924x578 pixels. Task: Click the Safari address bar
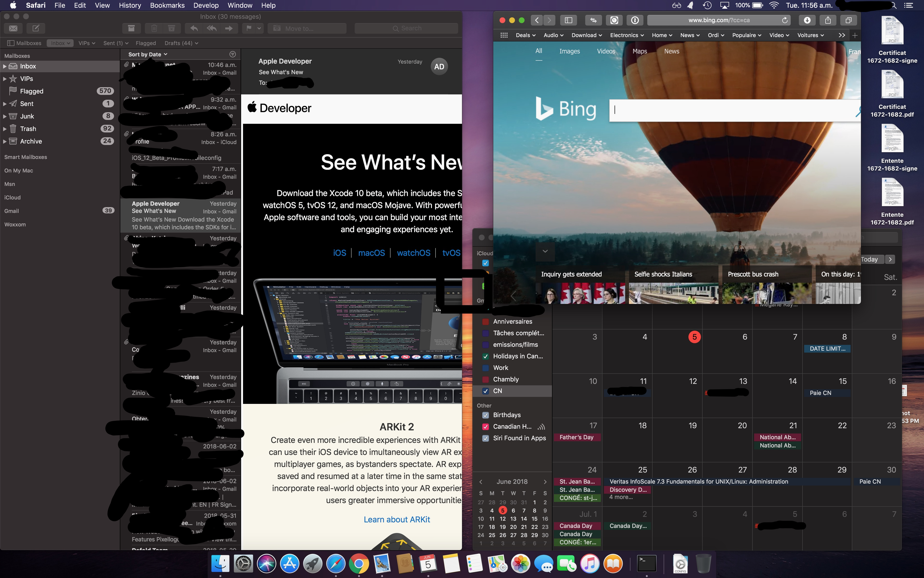pos(719,20)
